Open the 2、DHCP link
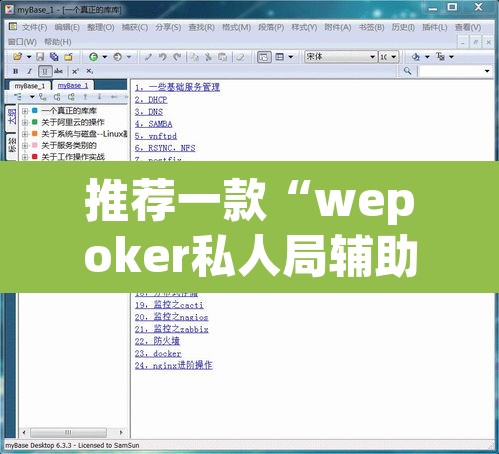The height and width of the screenshot is (454, 499). 151,100
